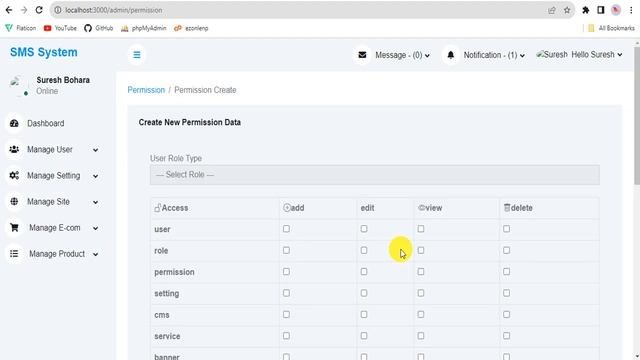Expand Manage Setting chevron
Screen dimensions: 640x360
tap(96, 176)
